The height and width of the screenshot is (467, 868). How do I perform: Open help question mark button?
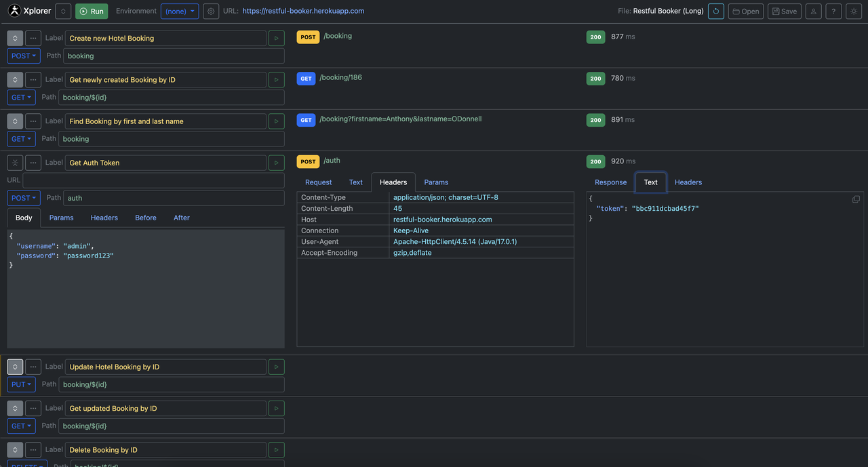click(x=833, y=11)
